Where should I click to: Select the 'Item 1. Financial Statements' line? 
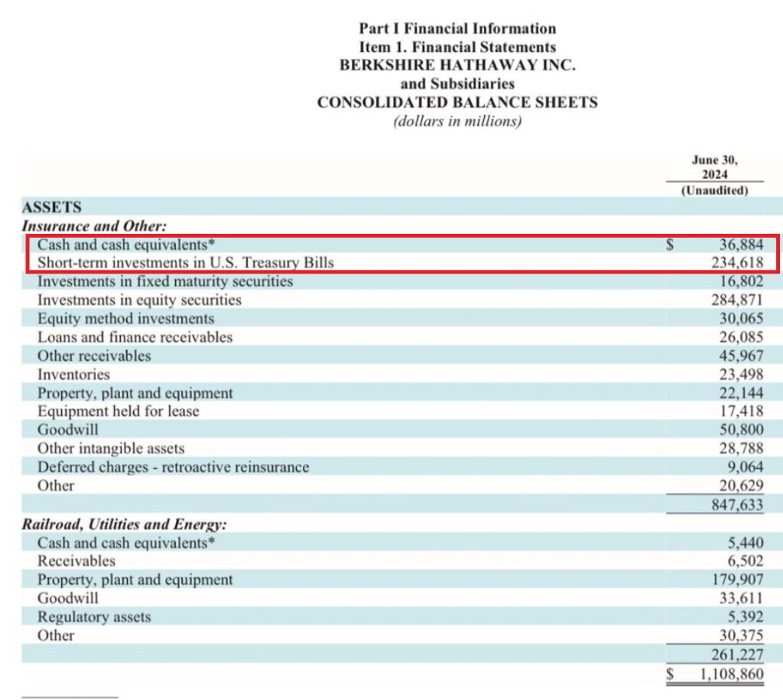pyautogui.click(x=457, y=47)
